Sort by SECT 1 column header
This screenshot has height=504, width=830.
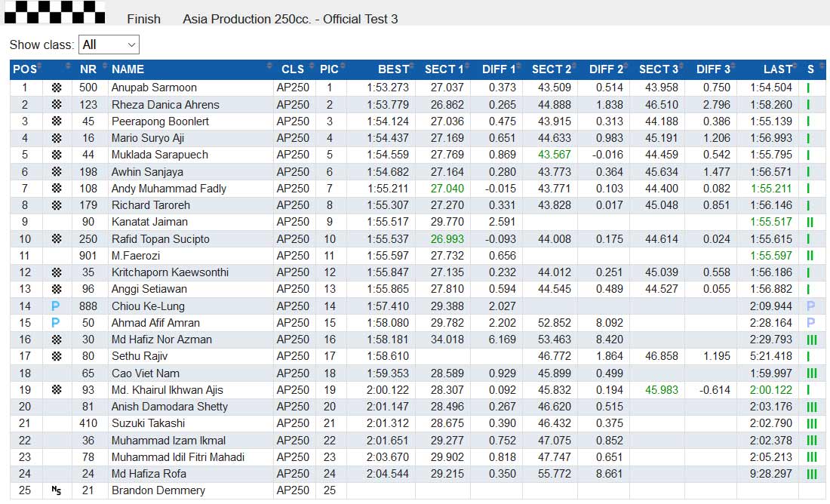click(443, 69)
